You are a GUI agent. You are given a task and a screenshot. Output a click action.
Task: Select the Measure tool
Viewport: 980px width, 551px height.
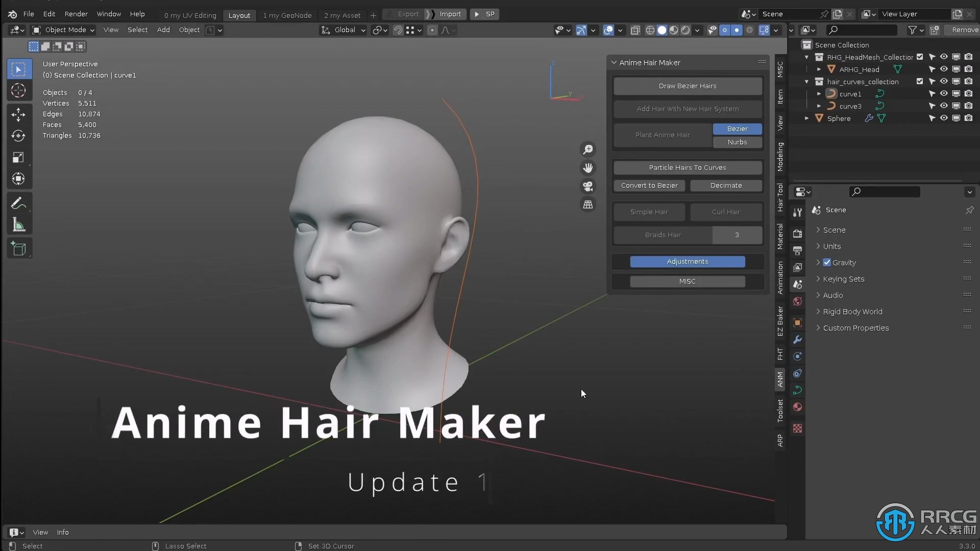18,224
